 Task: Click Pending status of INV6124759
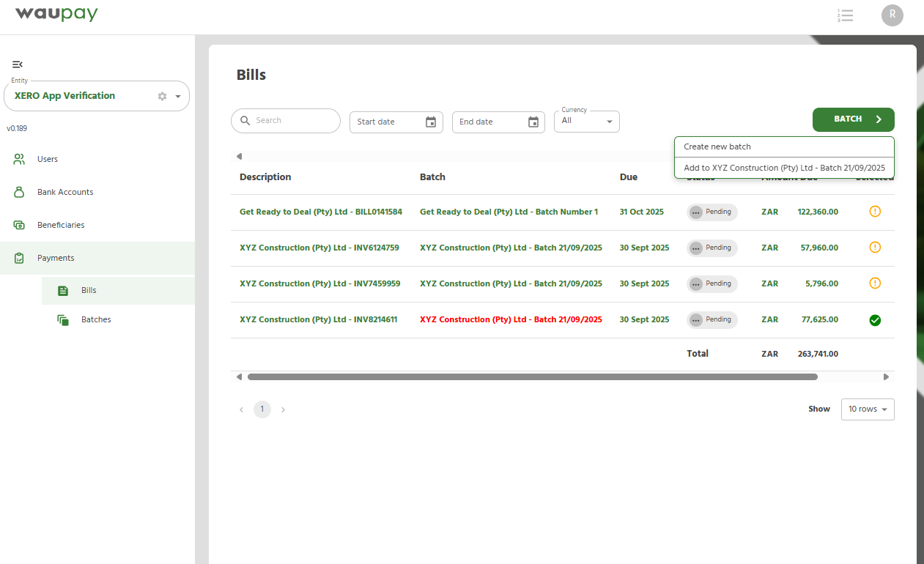coord(712,248)
